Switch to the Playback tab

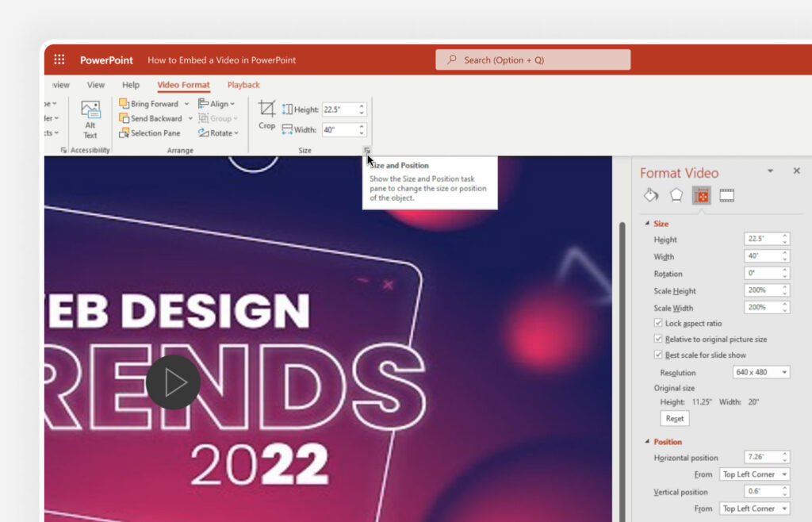243,85
